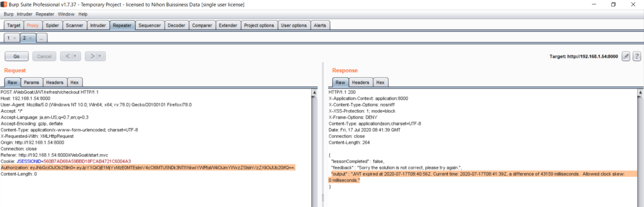This screenshot has height=207, width=644.
Task: Select the Request Raw tab
Action: 12,82
